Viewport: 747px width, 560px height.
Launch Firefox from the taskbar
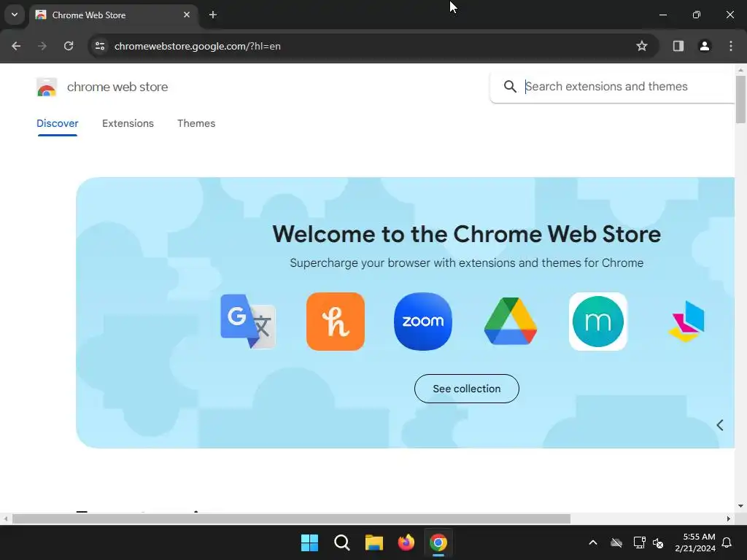coord(406,542)
